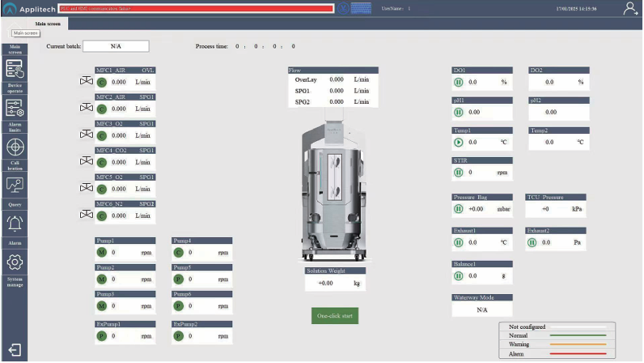Click the SPG1 flow value in Flow panel

[x=336, y=90]
